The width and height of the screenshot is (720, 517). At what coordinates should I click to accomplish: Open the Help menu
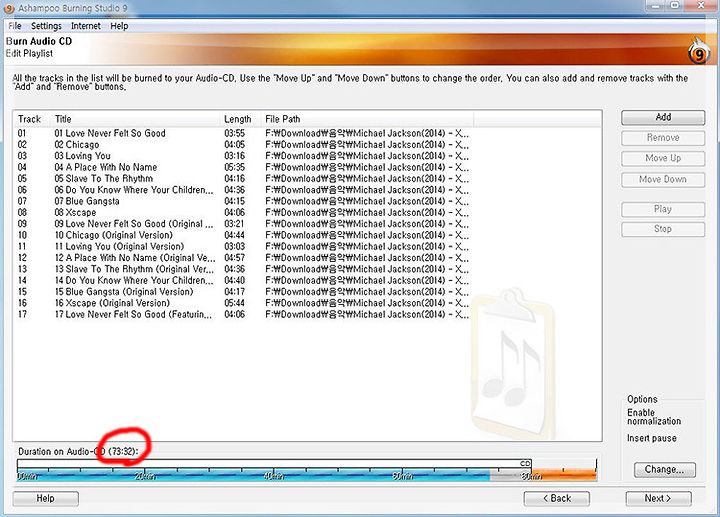119,26
